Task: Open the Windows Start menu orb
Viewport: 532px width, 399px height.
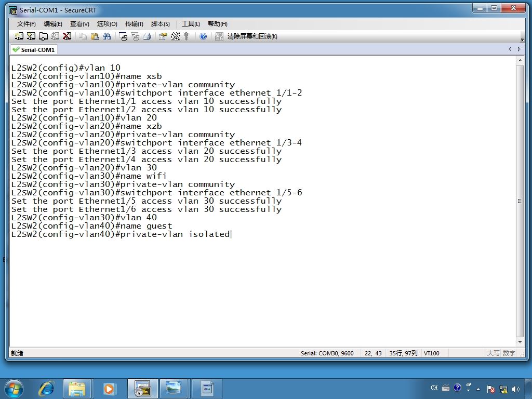Action: click(x=14, y=389)
